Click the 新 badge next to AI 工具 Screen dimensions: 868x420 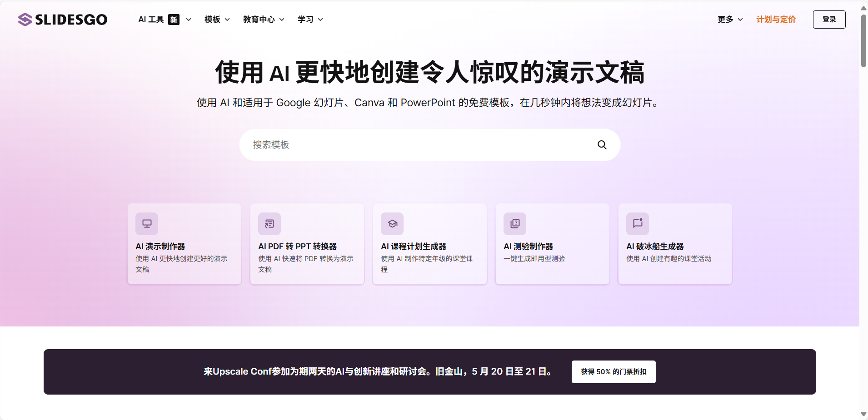174,20
